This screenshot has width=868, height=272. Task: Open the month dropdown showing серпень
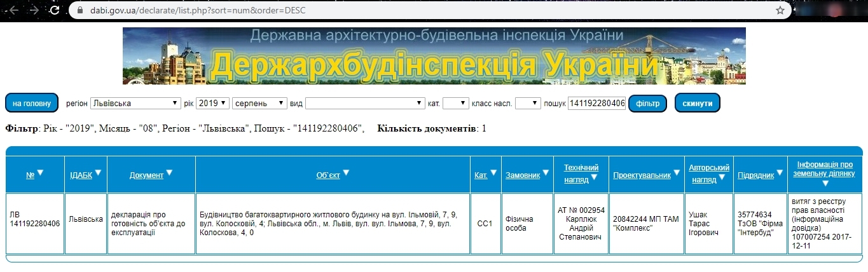point(260,103)
